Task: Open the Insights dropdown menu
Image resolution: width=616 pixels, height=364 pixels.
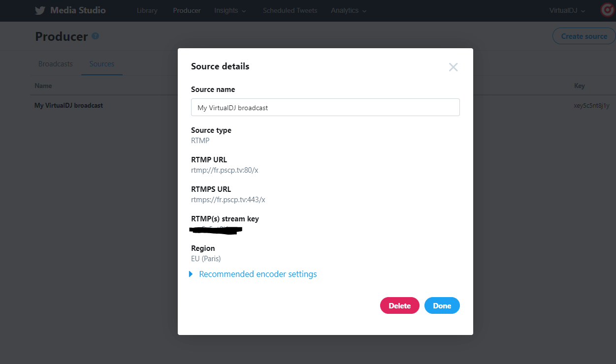Action: pos(230,10)
